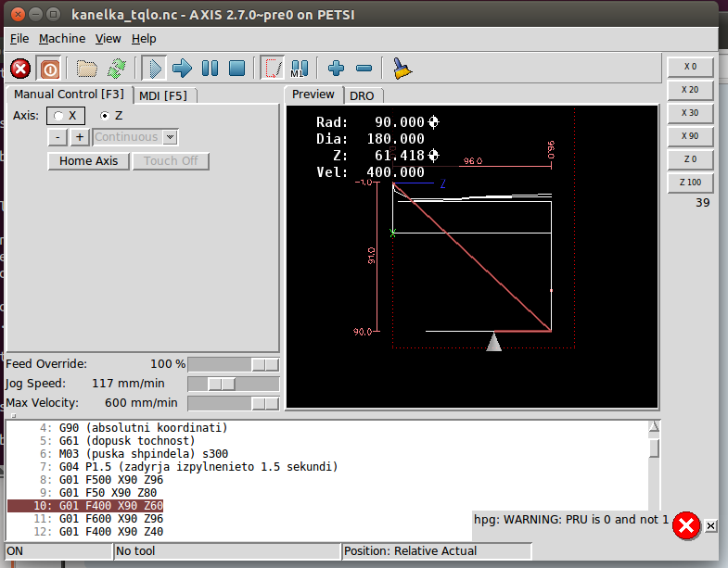728x568 pixels.
Task: Open the Machine menu
Action: tap(62, 38)
